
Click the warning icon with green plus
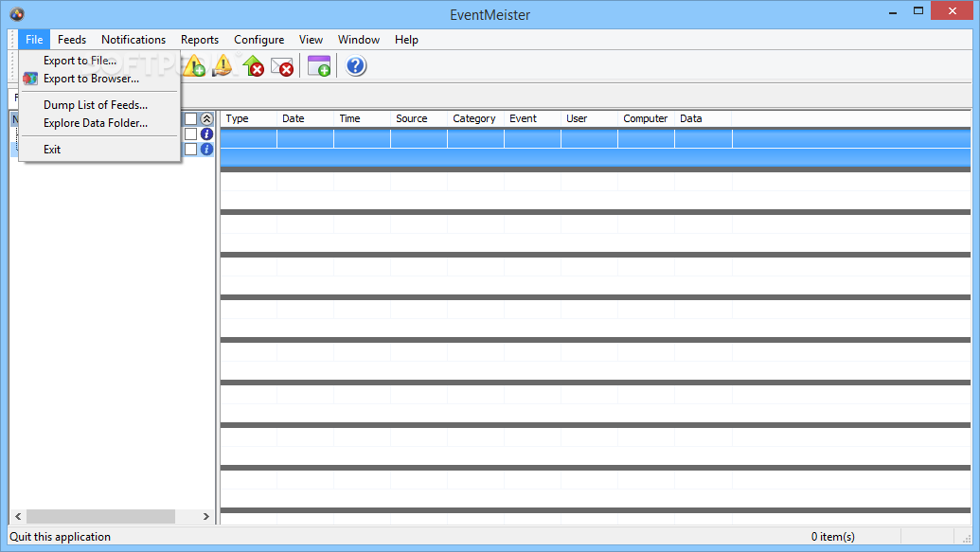pos(194,65)
